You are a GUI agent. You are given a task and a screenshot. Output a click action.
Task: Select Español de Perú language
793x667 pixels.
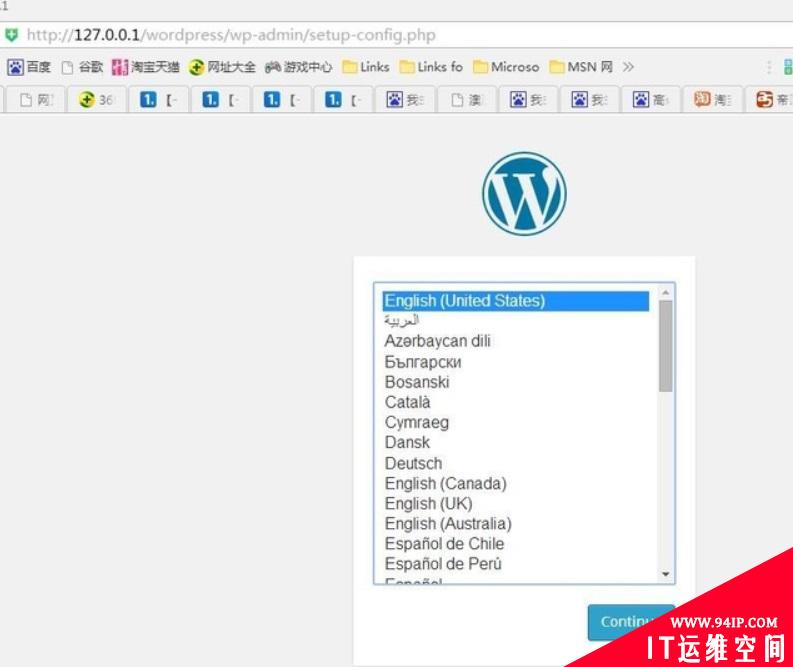[x=516, y=564]
